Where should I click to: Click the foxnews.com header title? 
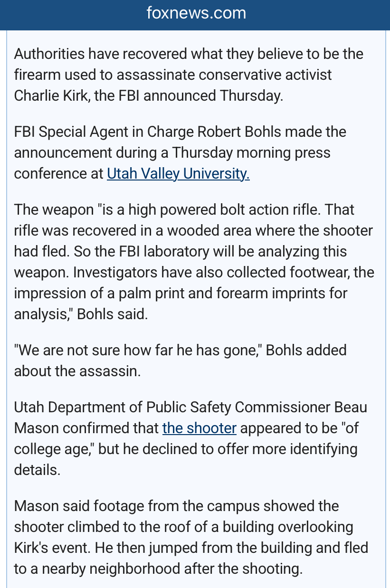(x=196, y=13)
